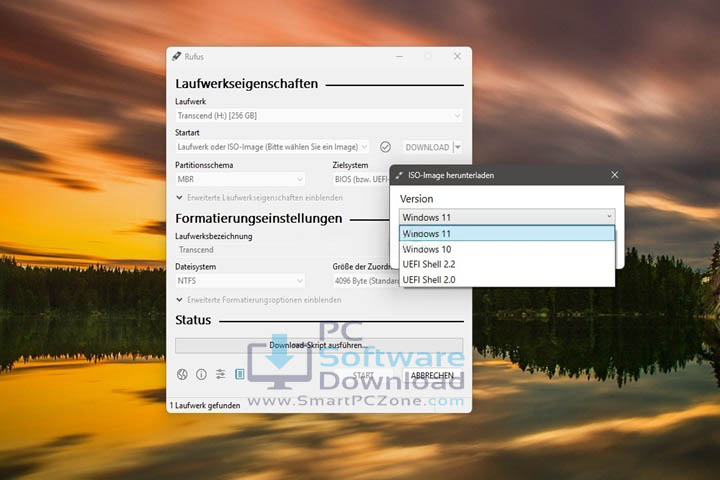The height and width of the screenshot is (480, 720).
Task: Open the Rufus language globe icon
Action: (182, 374)
